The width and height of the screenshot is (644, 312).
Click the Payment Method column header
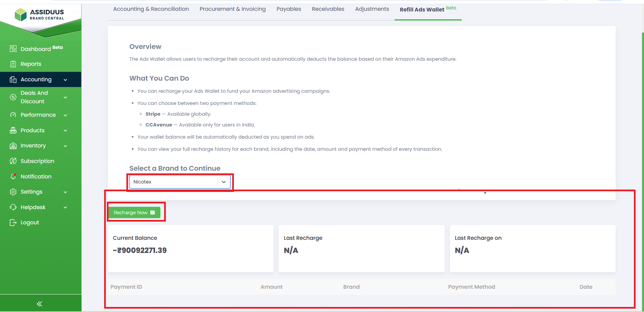point(471,287)
